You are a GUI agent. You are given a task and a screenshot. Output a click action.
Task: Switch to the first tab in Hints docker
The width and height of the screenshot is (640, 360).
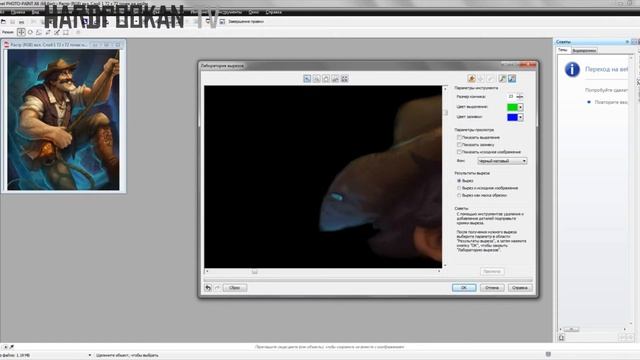point(563,50)
